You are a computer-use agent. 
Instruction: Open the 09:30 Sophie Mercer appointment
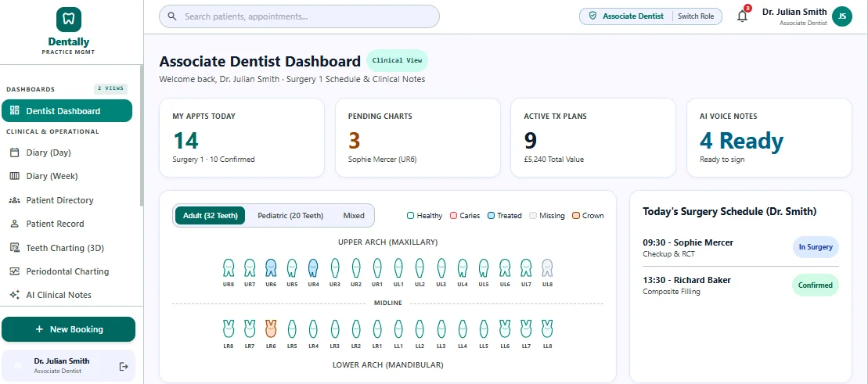tap(740, 247)
